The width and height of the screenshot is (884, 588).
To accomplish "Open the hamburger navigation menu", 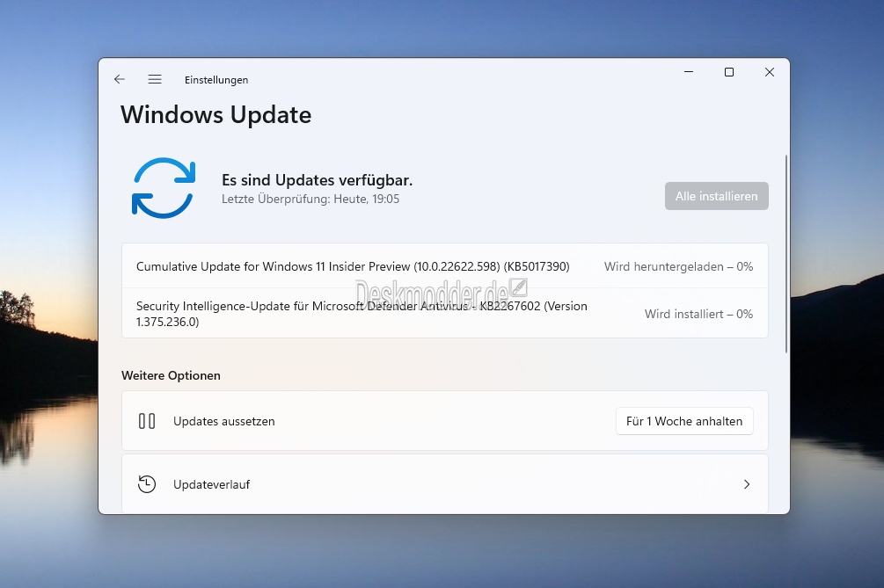I will pos(155,79).
